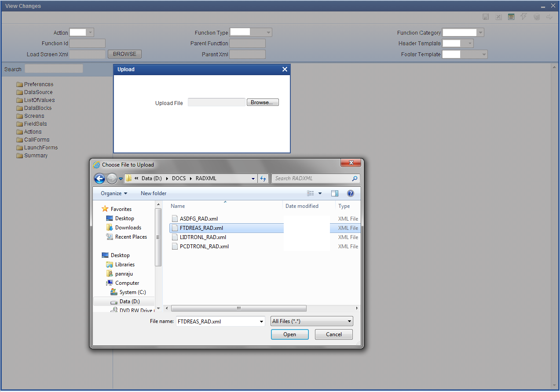Image resolution: width=560 pixels, height=392 pixels.
Task: Click the navigation pane scrollbar up arrow
Action: [158, 205]
